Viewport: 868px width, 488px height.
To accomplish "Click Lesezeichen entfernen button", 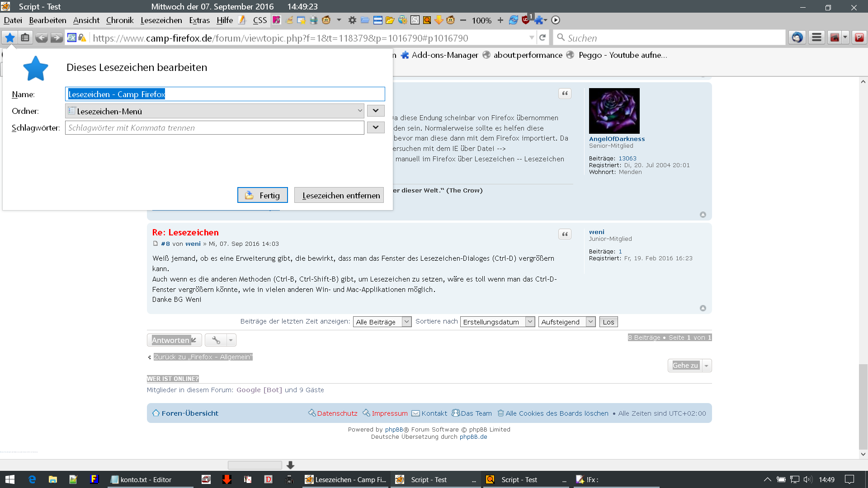I will pos(339,195).
